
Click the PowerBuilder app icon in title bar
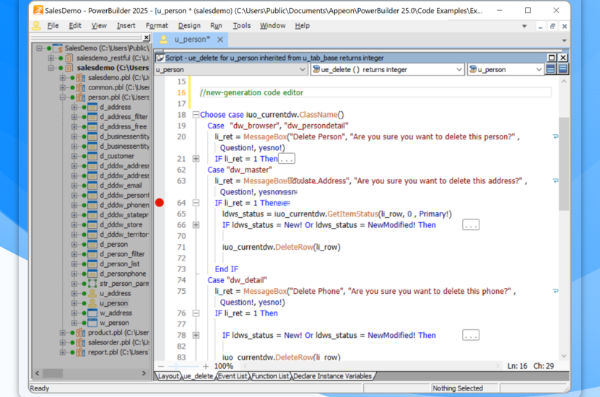click(38, 10)
